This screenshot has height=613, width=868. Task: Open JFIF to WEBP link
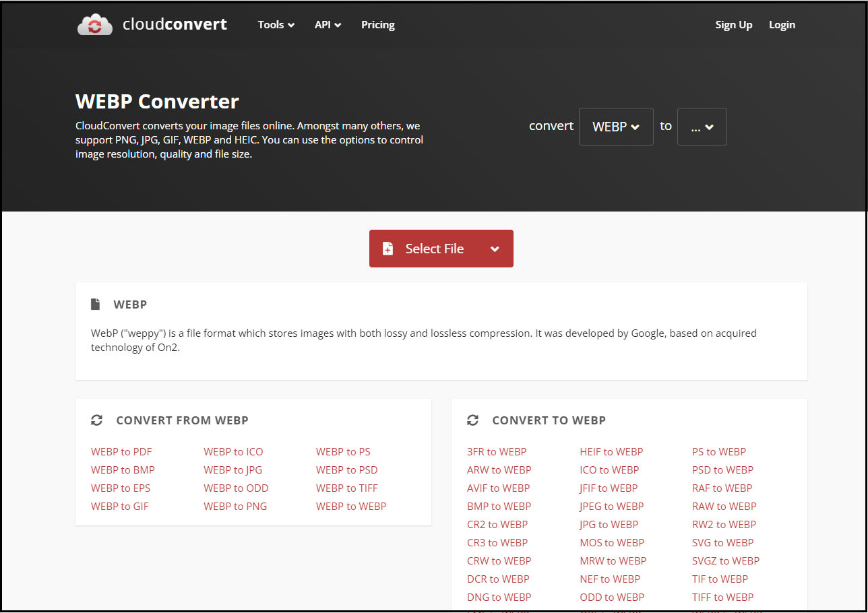[x=609, y=488]
